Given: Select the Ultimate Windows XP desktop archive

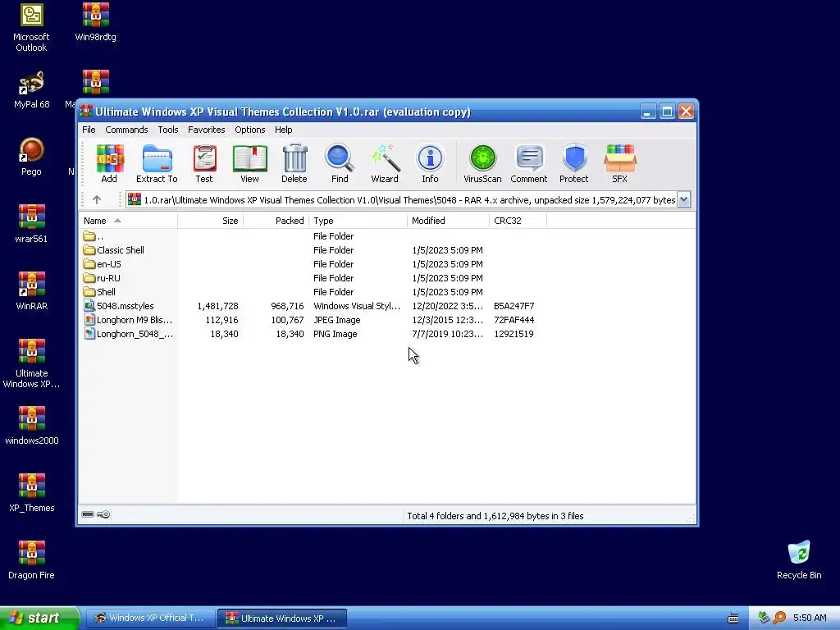Looking at the screenshot, I should pos(31,363).
